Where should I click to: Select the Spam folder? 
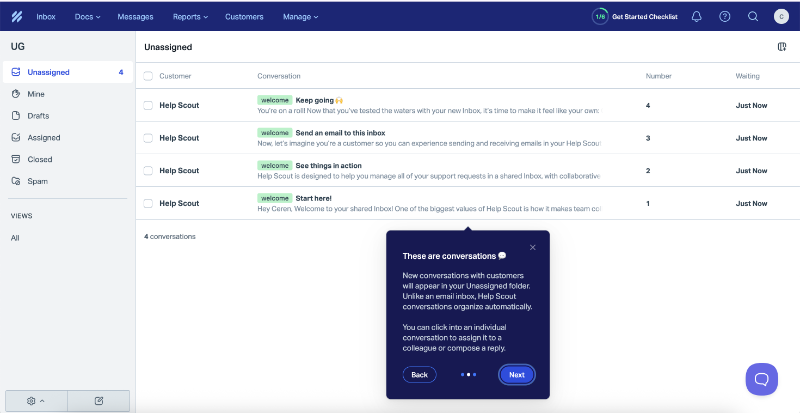(x=67, y=181)
